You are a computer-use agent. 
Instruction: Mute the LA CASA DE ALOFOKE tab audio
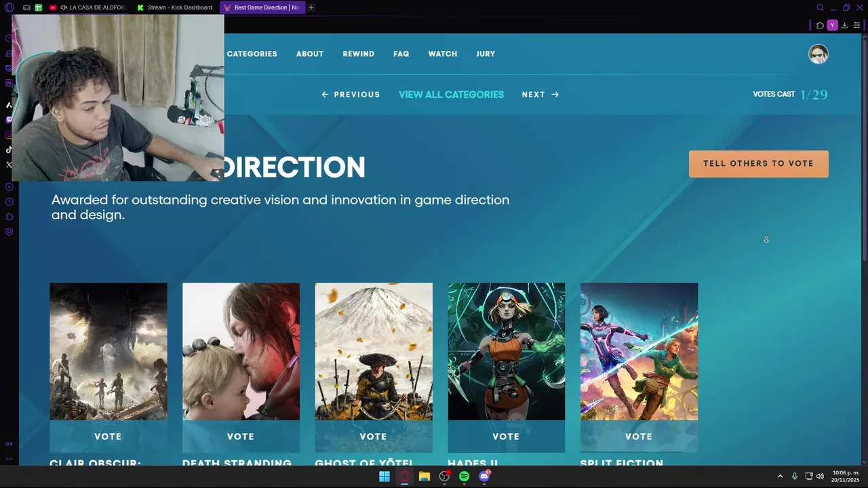[x=64, y=7]
